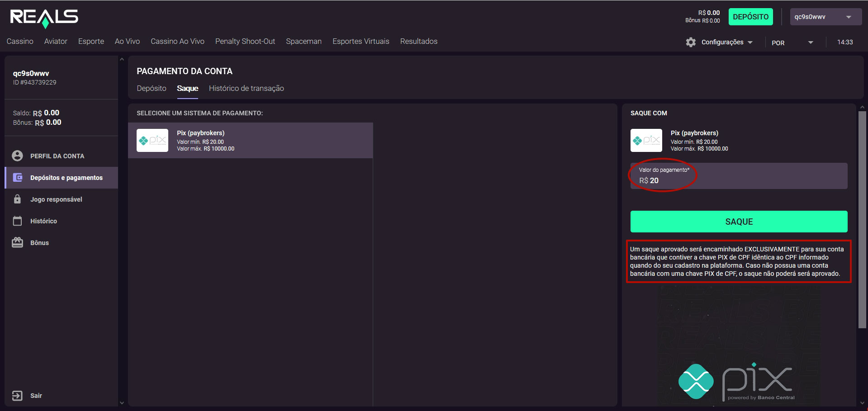Open Cassino Ao Vivo section

coord(177,41)
